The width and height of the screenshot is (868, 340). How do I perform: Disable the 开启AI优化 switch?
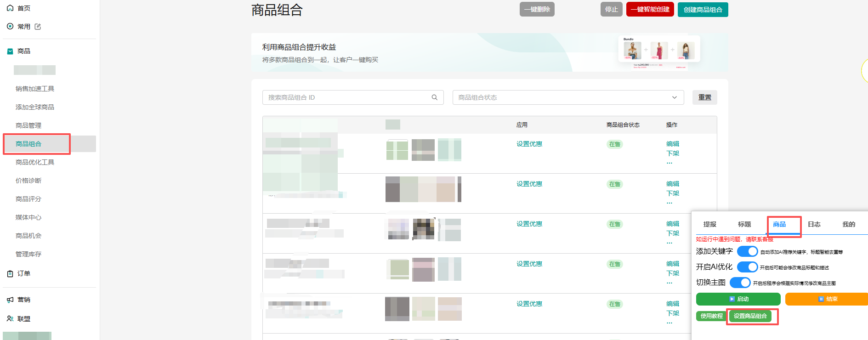coord(747,267)
